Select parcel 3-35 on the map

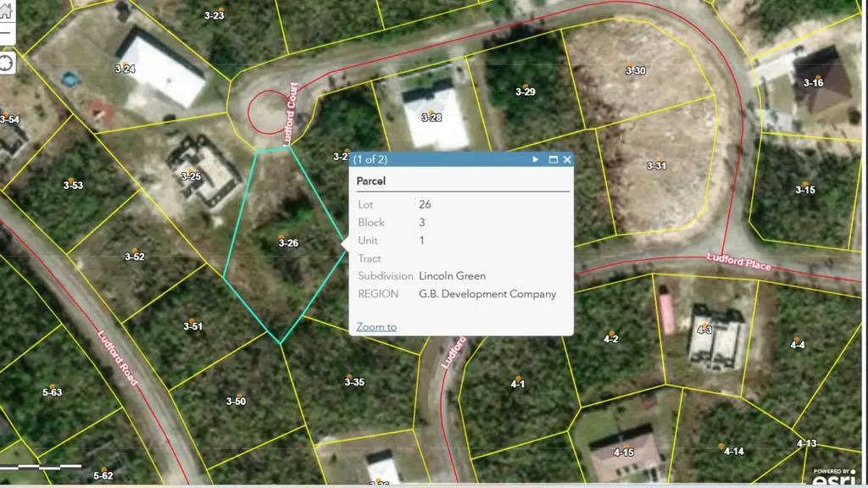tap(354, 382)
